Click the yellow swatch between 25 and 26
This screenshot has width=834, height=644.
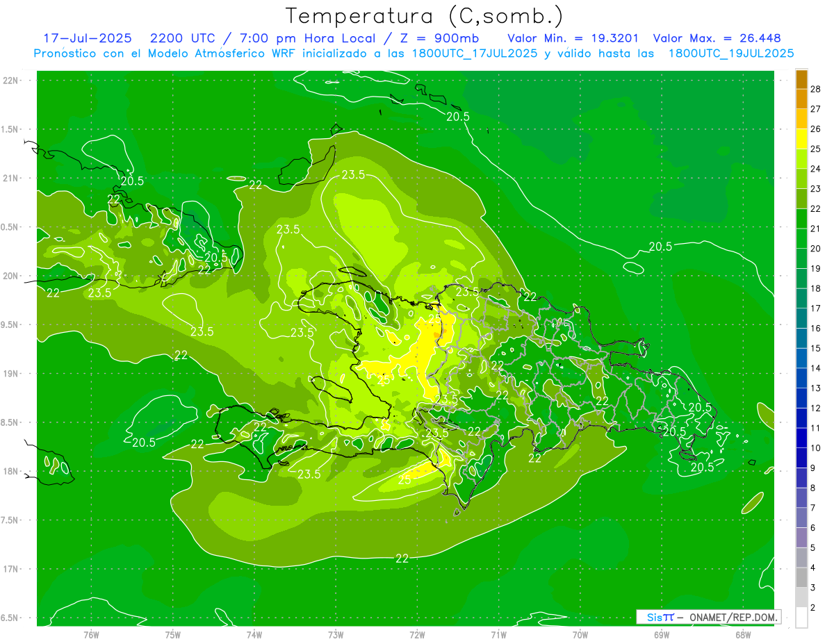(801, 139)
